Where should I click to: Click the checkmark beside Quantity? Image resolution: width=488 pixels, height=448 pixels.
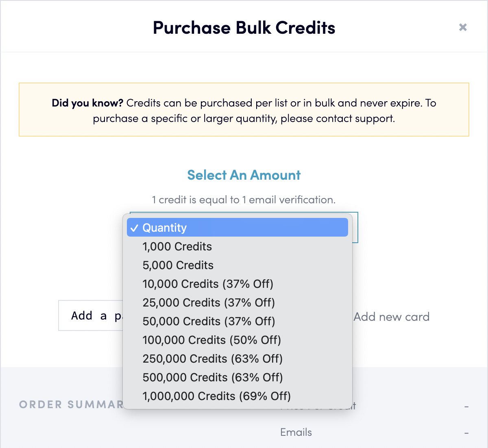[x=135, y=228]
